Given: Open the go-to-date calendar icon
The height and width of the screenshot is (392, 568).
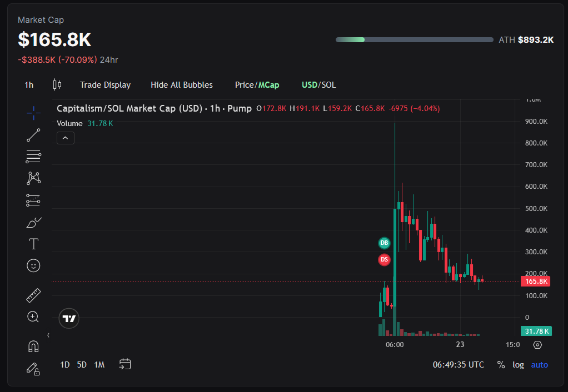Looking at the screenshot, I should 125,364.
